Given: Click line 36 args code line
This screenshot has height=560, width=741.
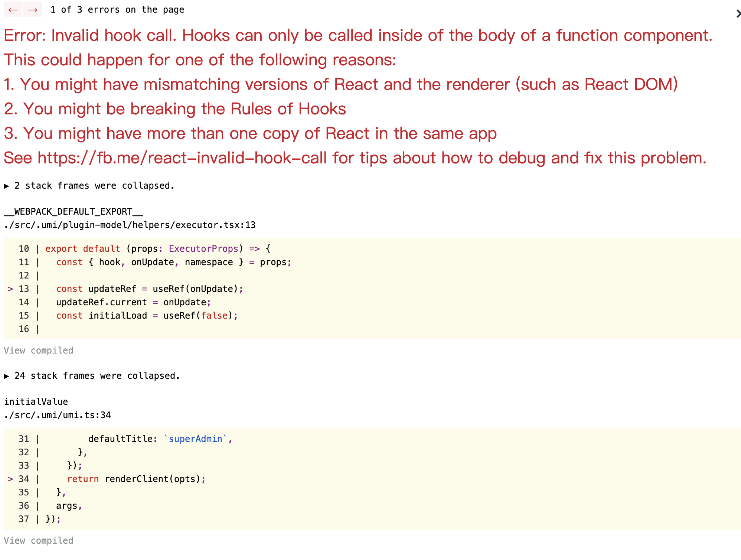Looking at the screenshot, I should 69,506.
